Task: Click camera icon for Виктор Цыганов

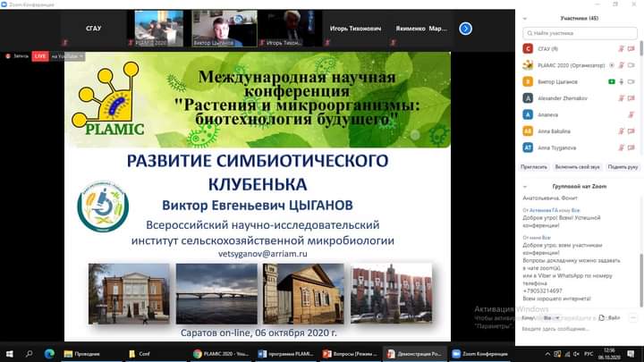Action: (x=631, y=81)
